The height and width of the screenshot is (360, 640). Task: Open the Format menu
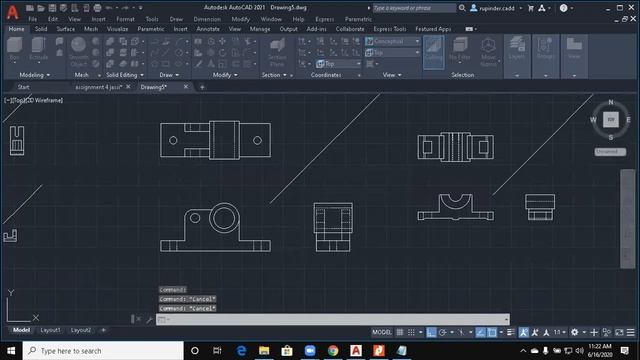(x=125, y=19)
